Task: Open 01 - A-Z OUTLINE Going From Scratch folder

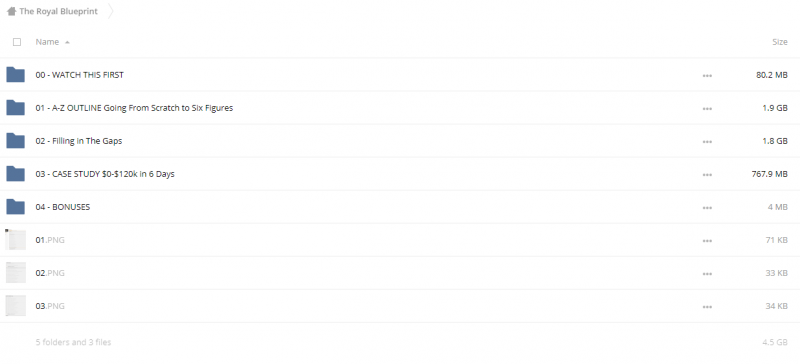Action: point(134,108)
